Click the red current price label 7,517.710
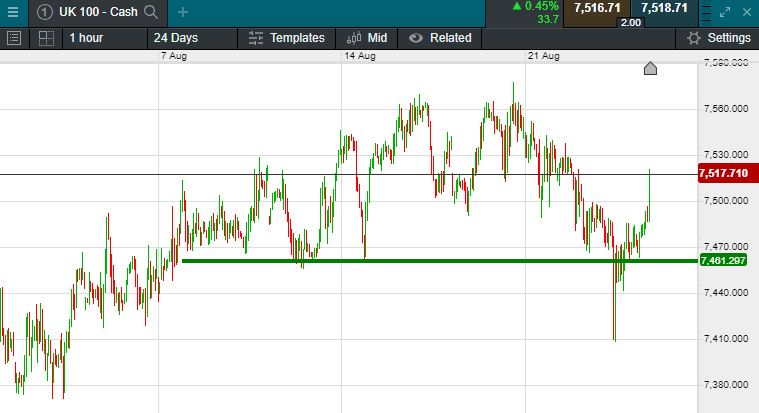 click(x=728, y=173)
